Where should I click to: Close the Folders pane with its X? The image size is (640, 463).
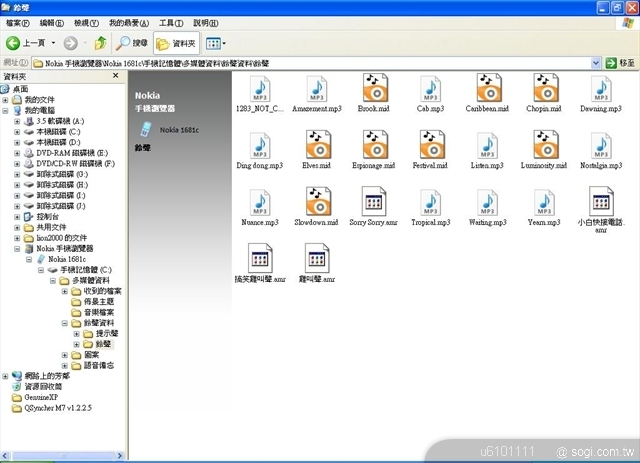click(x=116, y=76)
